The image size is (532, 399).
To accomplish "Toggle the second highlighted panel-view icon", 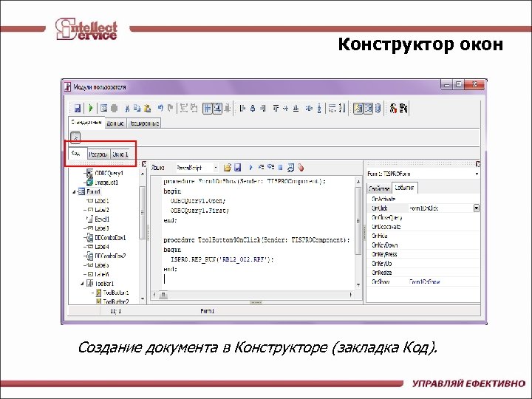I will point(368,108).
